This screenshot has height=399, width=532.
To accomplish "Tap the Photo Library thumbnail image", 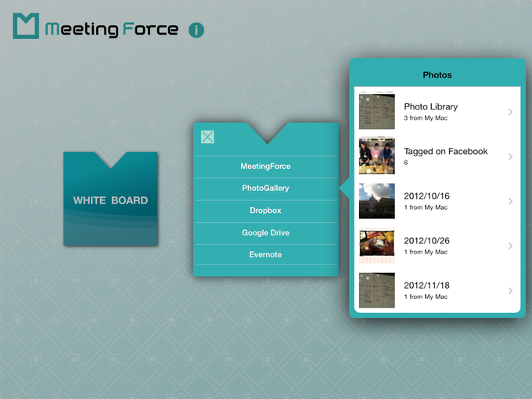I will pos(377,112).
